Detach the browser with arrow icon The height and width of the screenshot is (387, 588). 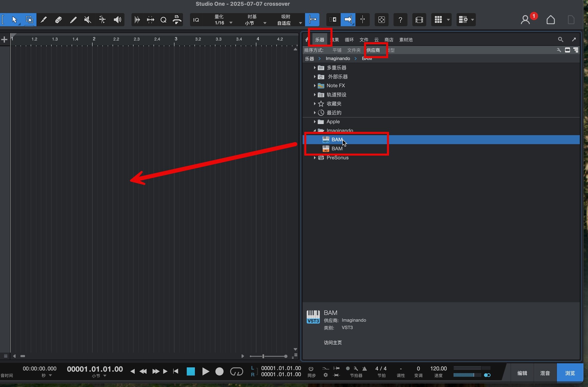point(574,39)
